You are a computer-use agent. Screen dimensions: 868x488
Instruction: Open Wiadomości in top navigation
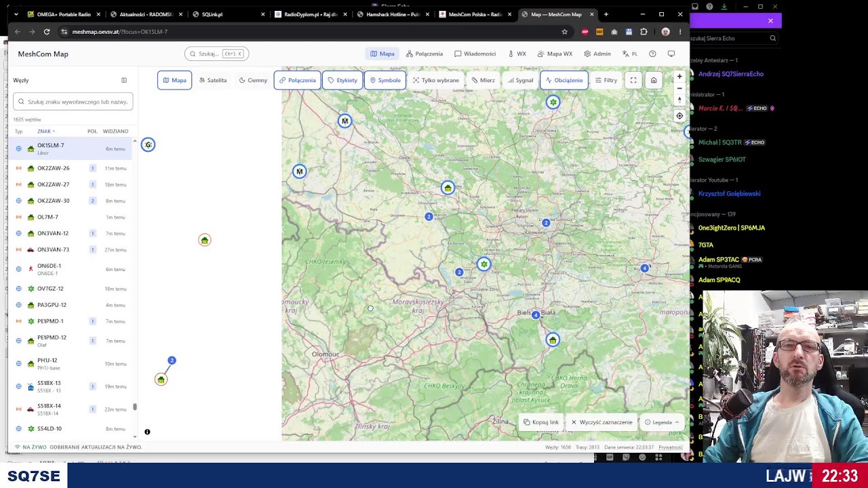[x=475, y=54]
